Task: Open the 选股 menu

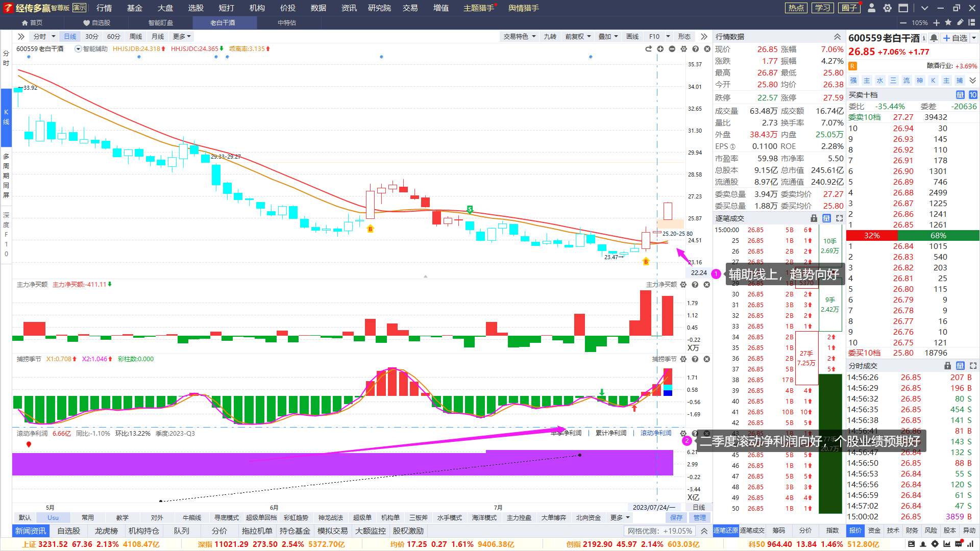Action: pyautogui.click(x=195, y=8)
